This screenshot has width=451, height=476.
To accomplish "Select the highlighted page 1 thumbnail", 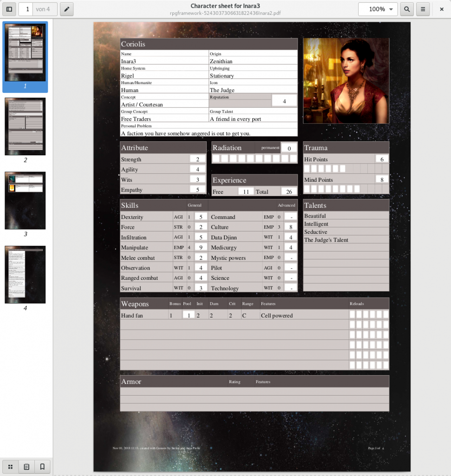I will pos(25,52).
